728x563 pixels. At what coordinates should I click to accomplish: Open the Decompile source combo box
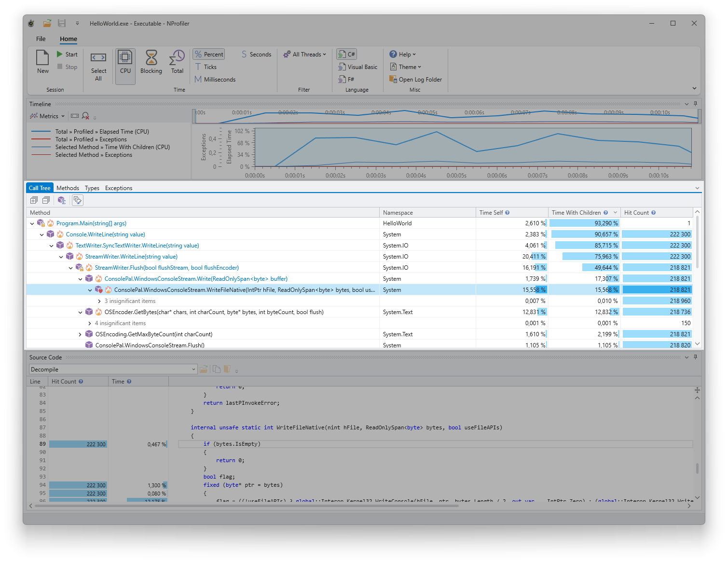click(x=113, y=370)
